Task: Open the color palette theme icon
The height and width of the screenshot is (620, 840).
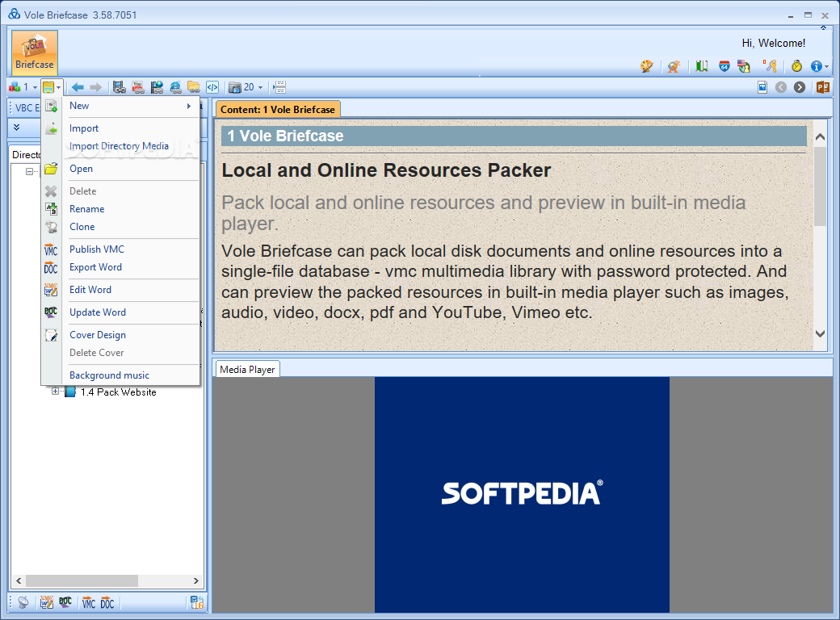Action: point(647,66)
